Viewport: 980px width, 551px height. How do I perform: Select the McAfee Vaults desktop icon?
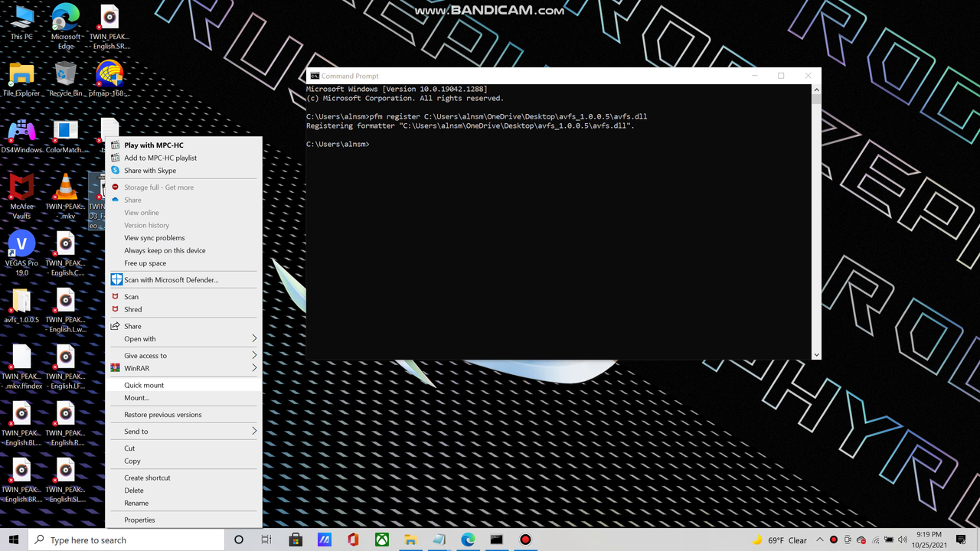21,197
